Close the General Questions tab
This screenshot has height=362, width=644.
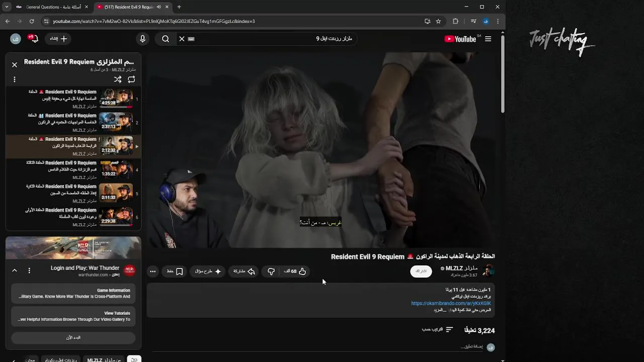pyautogui.click(x=86, y=7)
